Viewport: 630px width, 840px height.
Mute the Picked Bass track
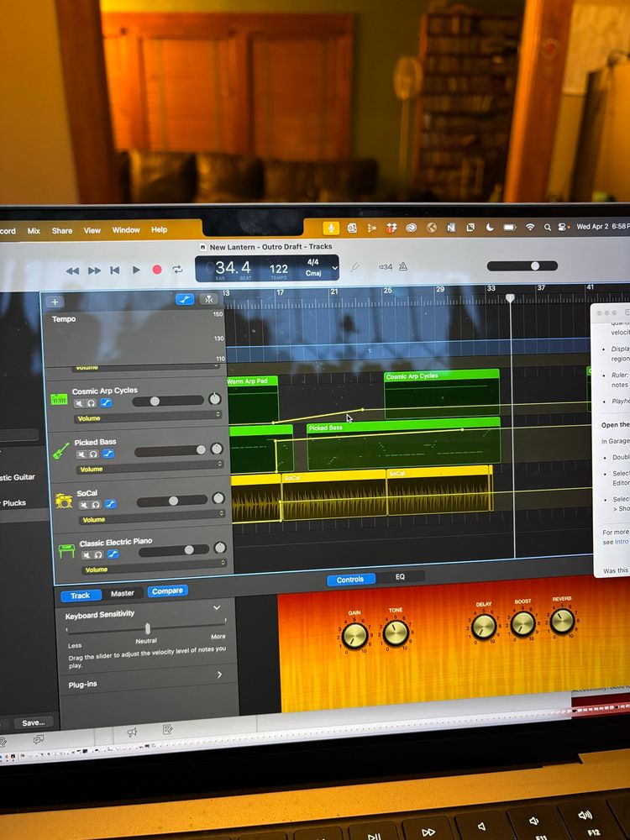81,454
